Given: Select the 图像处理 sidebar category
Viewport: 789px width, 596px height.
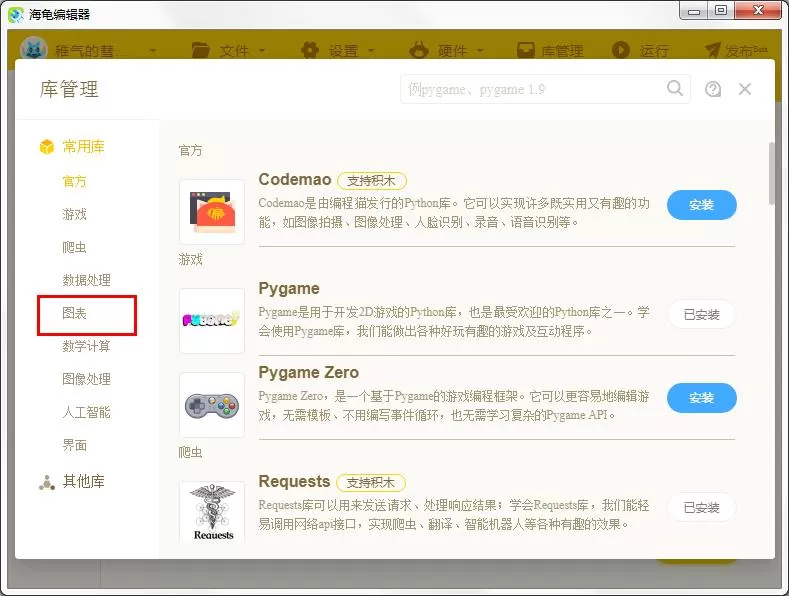Looking at the screenshot, I should (87, 379).
